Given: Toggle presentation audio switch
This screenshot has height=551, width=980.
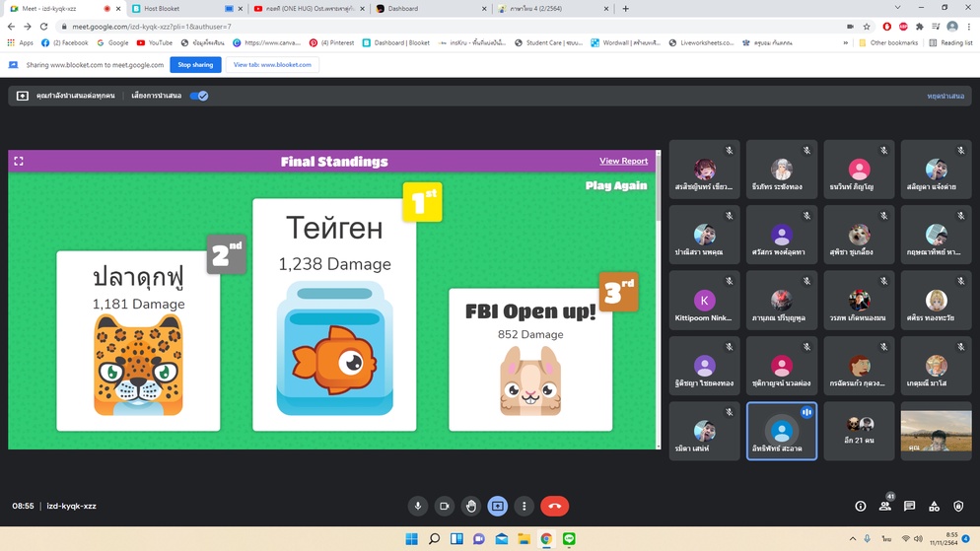Looking at the screenshot, I should 199,96.
